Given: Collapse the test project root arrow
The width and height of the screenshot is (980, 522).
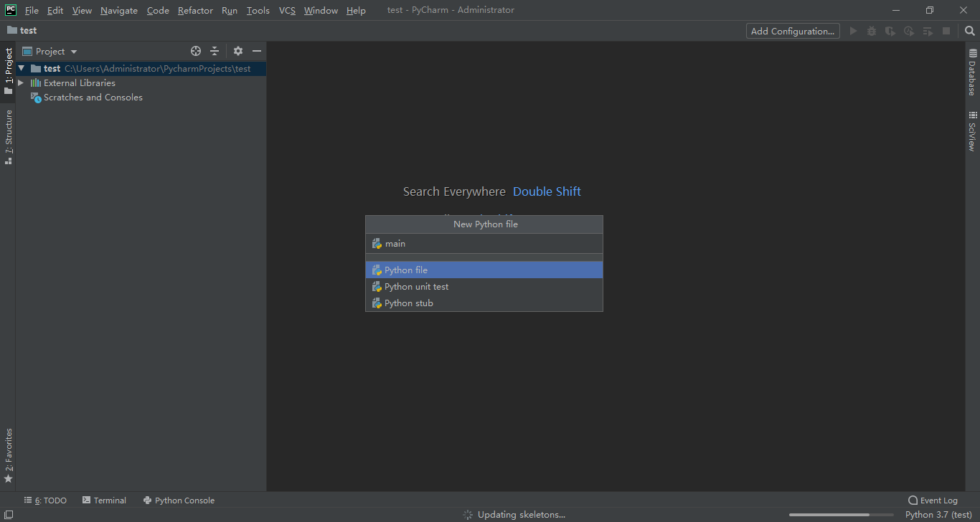Looking at the screenshot, I should coord(22,68).
